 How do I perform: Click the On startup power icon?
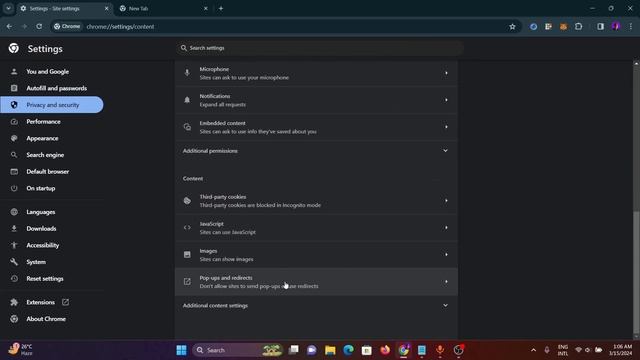(x=14, y=189)
